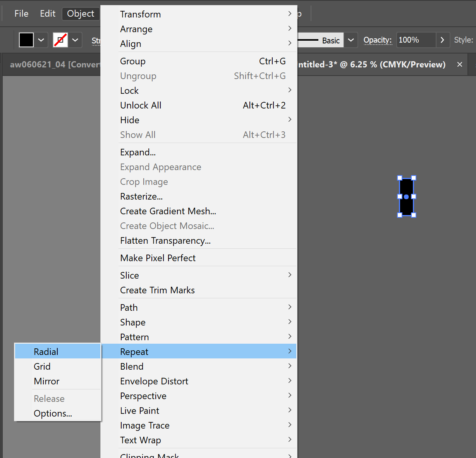This screenshot has width=476, height=458.
Task: Open the stroke color dropdown arrow
Action: pos(75,40)
